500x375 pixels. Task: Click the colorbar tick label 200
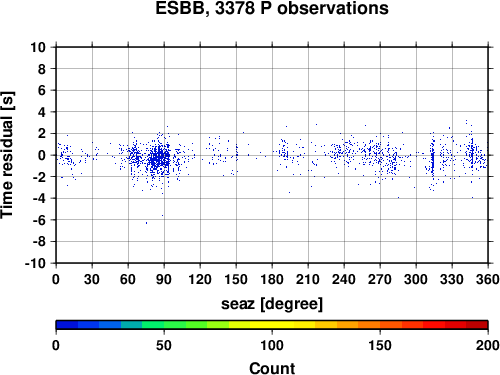488,345
